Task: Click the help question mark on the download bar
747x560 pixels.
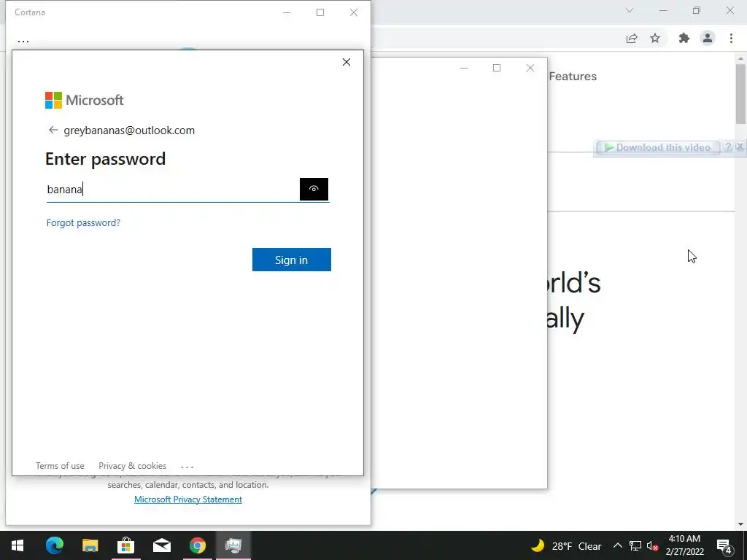Action: coord(727,147)
